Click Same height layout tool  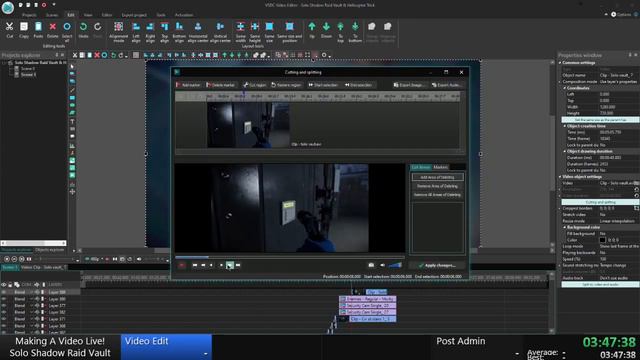(x=255, y=32)
